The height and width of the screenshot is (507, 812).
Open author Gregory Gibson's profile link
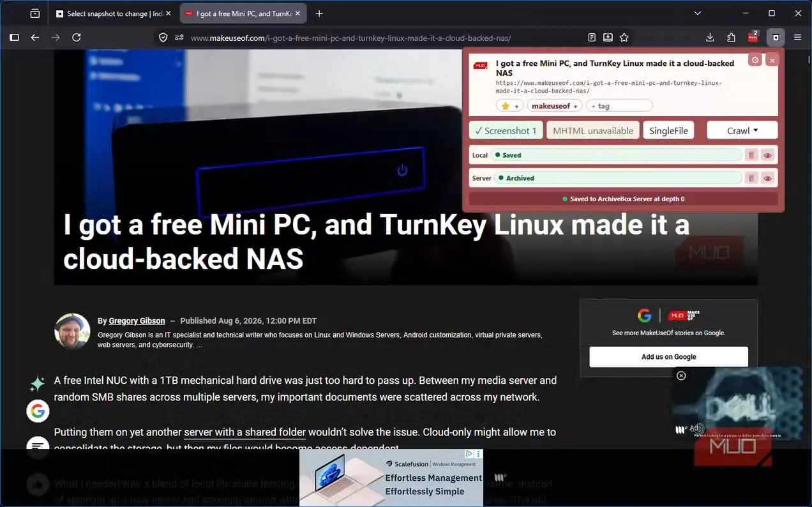[x=137, y=321]
